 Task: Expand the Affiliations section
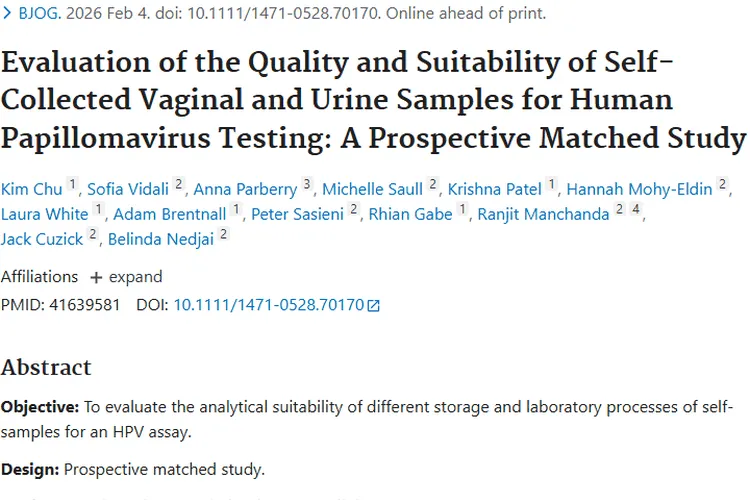126,277
